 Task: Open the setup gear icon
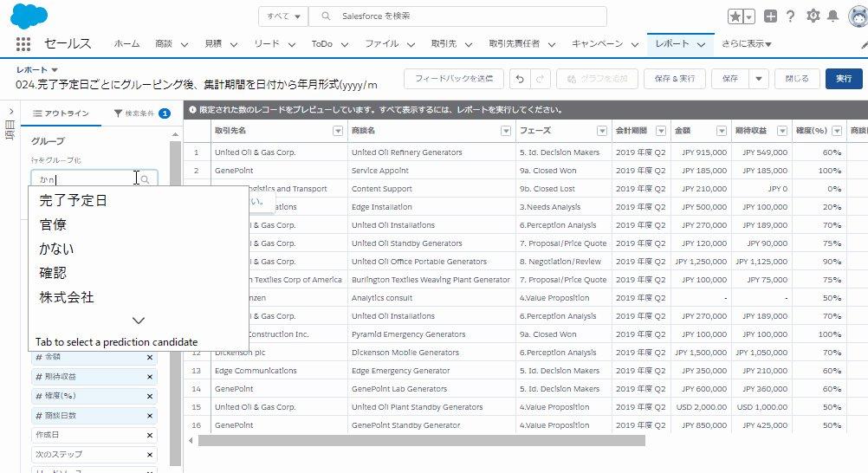tap(813, 16)
